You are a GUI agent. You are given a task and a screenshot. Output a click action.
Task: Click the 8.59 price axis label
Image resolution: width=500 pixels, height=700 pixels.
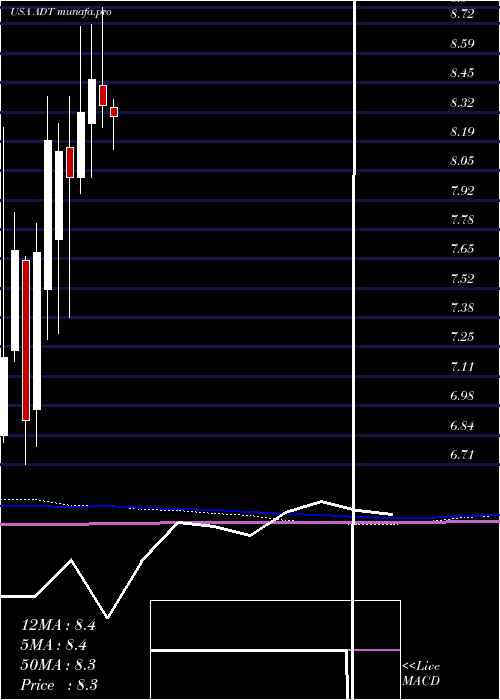pyautogui.click(x=462, y=44)
